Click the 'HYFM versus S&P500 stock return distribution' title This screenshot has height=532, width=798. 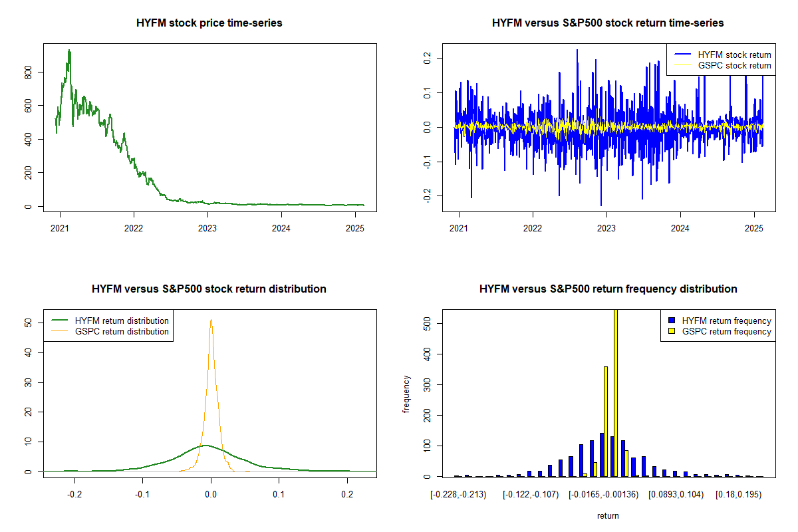click(x=209, y=289)
